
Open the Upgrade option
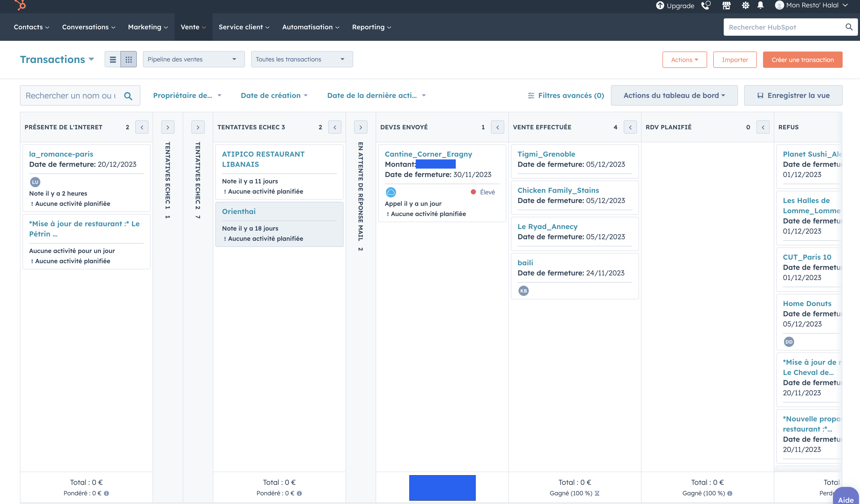(675, 5)
